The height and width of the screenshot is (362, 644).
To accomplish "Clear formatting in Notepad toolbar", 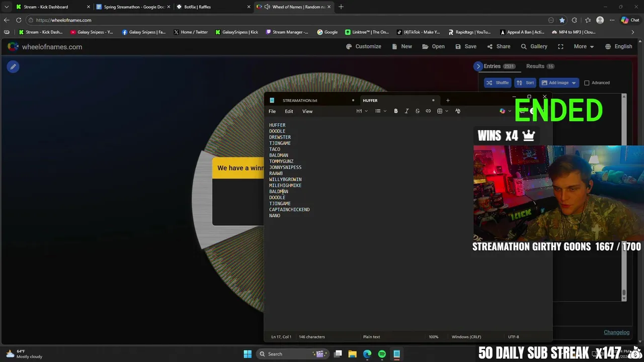I will [x=457, y=111].
